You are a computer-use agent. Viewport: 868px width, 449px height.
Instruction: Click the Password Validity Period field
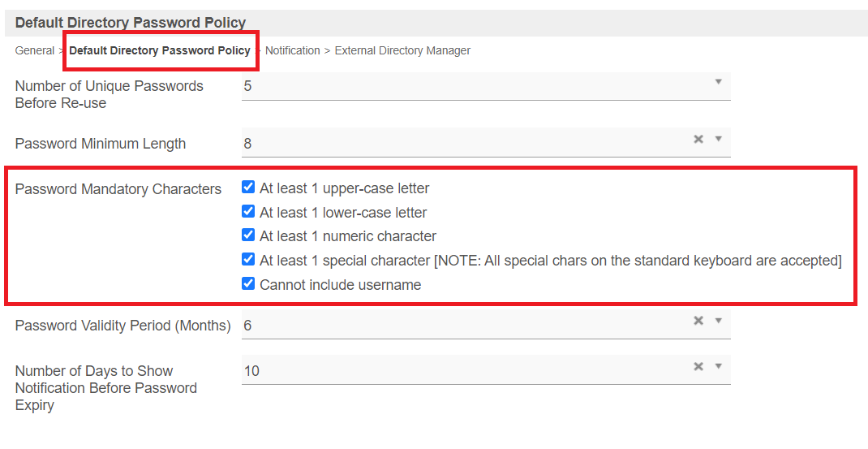point(462,325)
